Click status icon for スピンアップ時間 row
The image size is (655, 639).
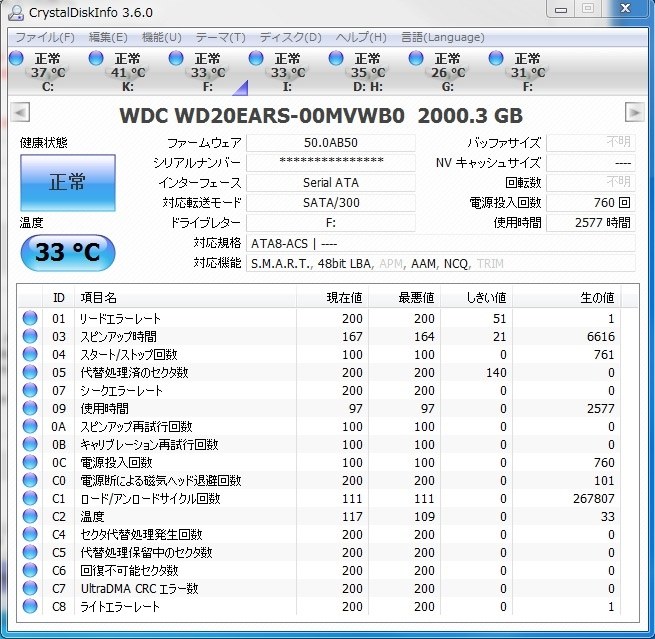click(x=30, y=336)
